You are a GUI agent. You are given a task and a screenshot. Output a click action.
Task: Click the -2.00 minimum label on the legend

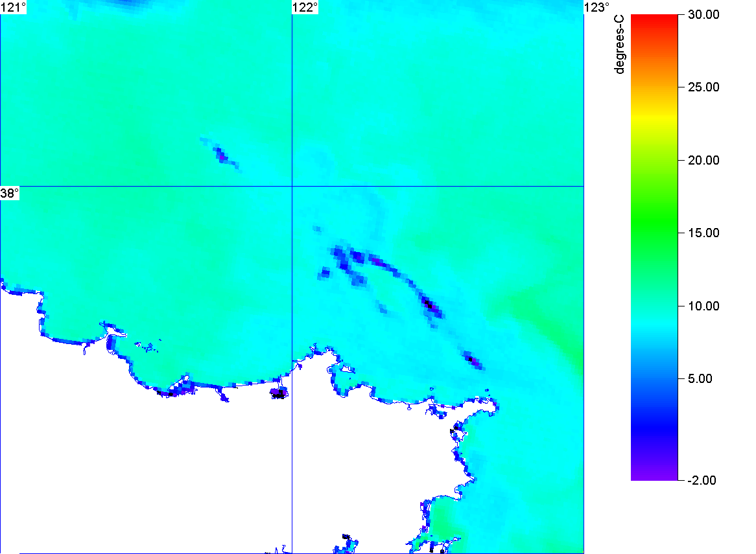[702, 480]
